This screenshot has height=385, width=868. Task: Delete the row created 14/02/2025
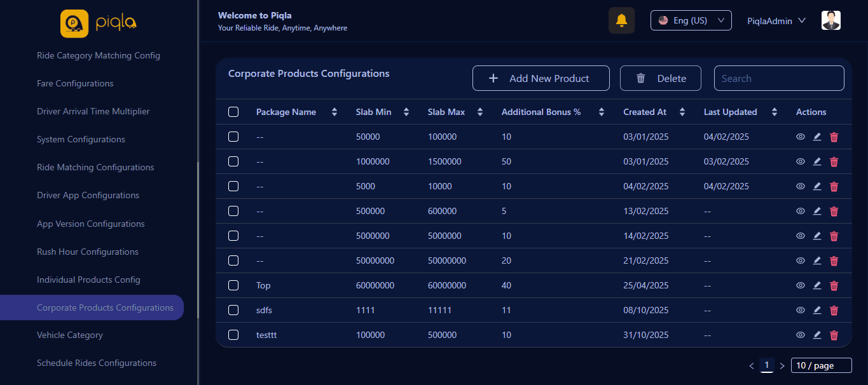(834, 236)
